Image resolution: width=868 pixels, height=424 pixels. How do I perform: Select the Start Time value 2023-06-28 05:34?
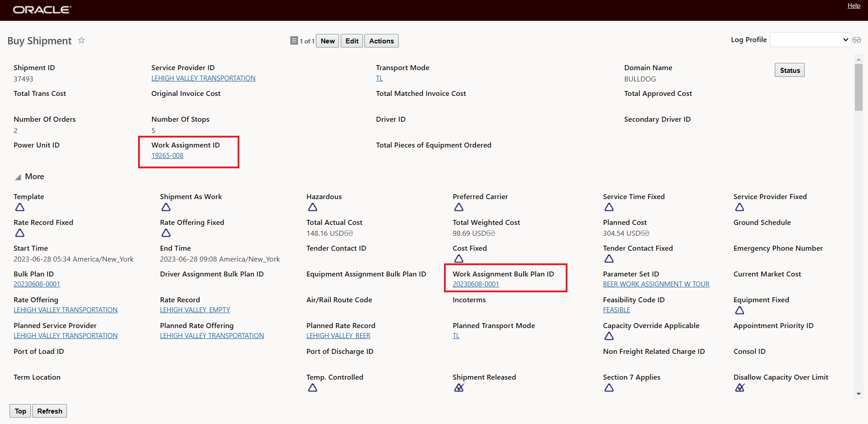point(74,259)
